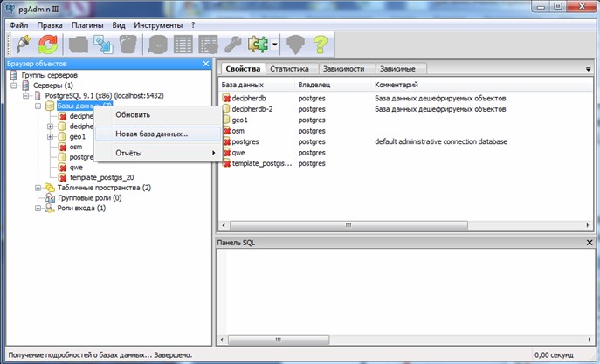Image resolution: width=600 pixels, height=364 pixels.
Task: Collapse the Серверы (1) tree node
Action: tap(14, 86)
